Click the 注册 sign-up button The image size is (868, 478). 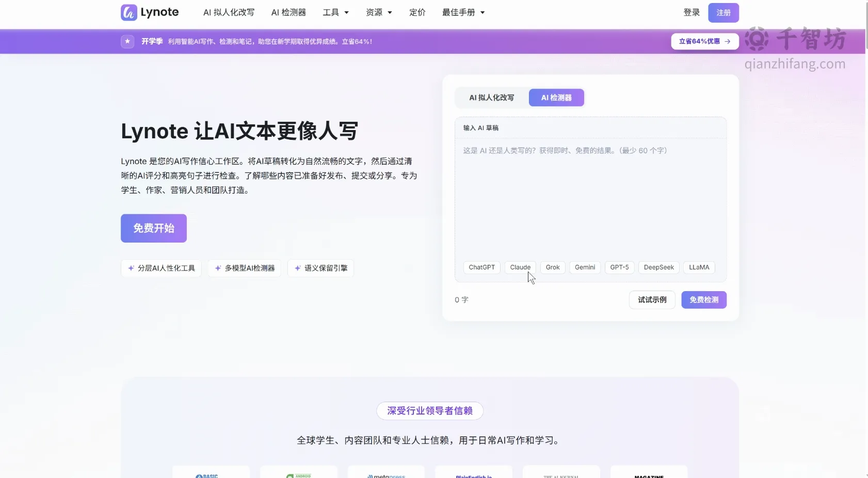(724, 12)
